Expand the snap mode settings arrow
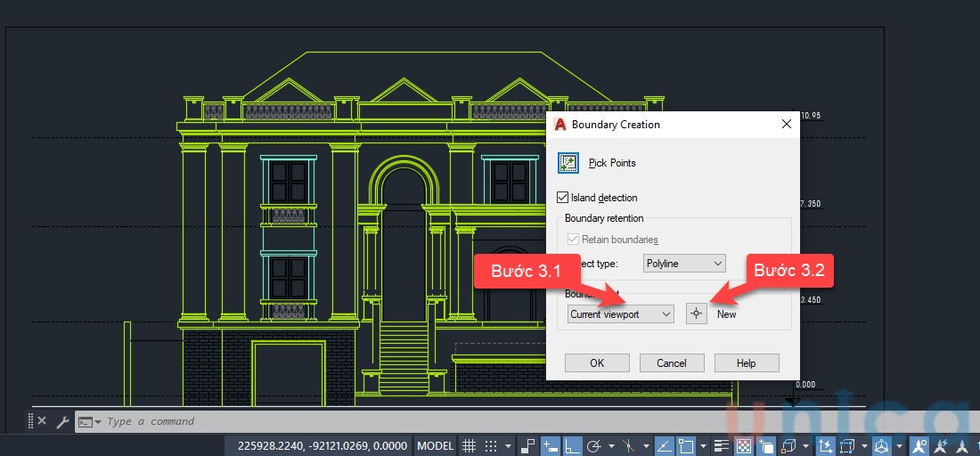This screenshot has height=456, width=980. (x=509, y=446)
